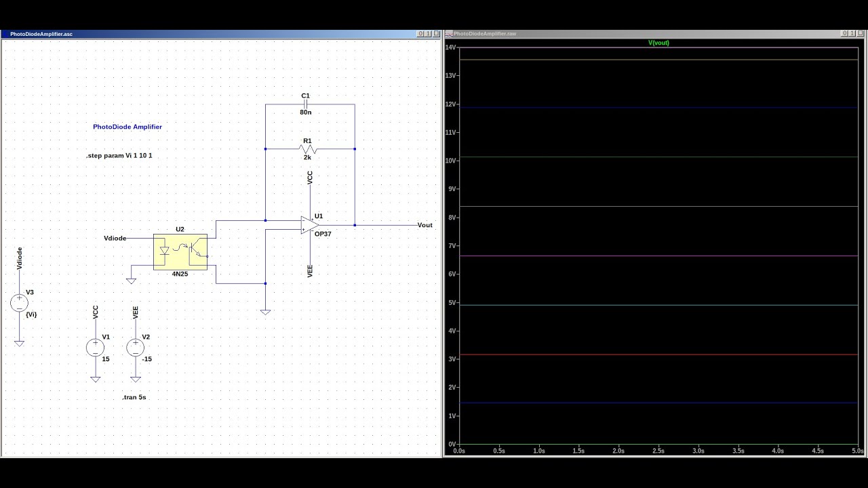Viewport: 868px width, 488px height.
Task: Click the OP37 model label
Action: [x=323, y=234]
